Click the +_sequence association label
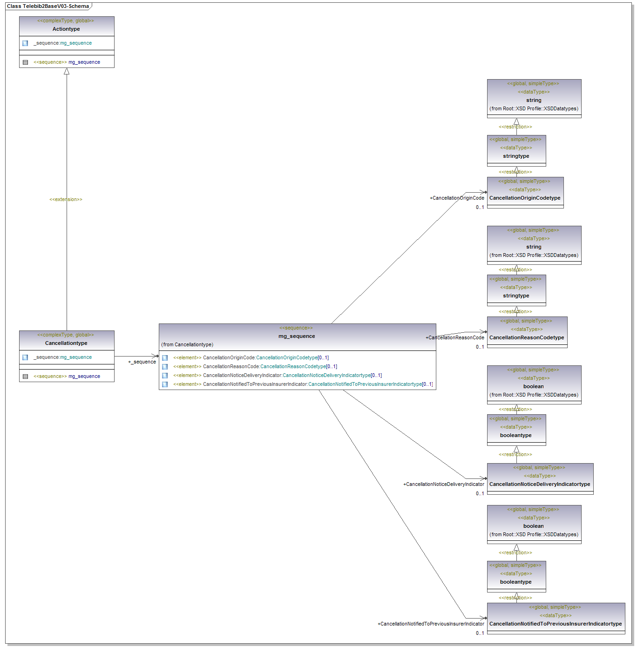The image size is (644, 653). click(x=142, y=362)
